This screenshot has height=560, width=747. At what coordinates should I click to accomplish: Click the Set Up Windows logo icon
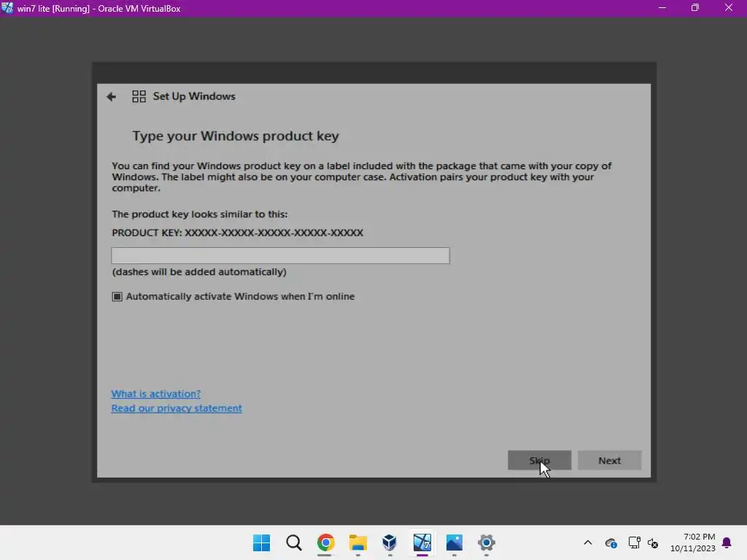pos(139,97)
